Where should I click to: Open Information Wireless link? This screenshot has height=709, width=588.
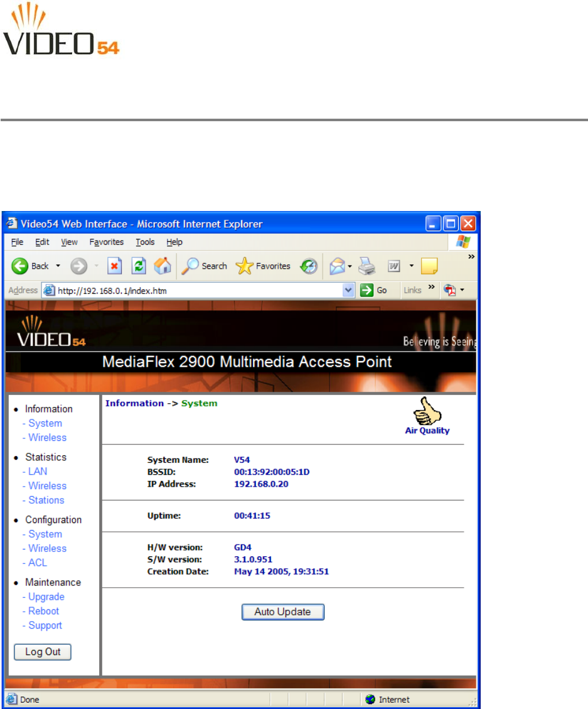47,437
